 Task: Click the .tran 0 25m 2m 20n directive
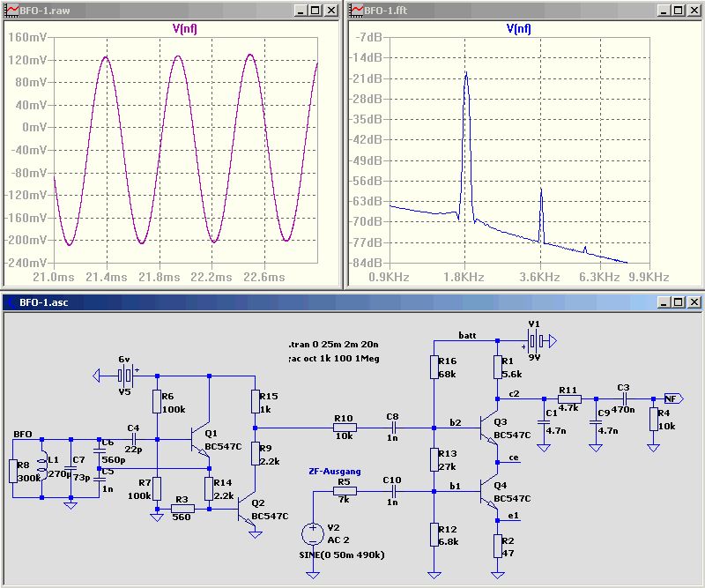click(333, 345)
